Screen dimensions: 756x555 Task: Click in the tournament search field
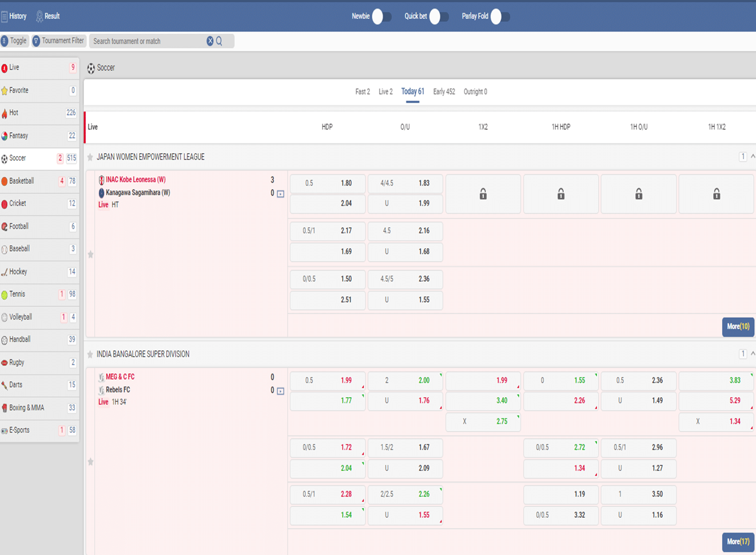coord(148,41)
